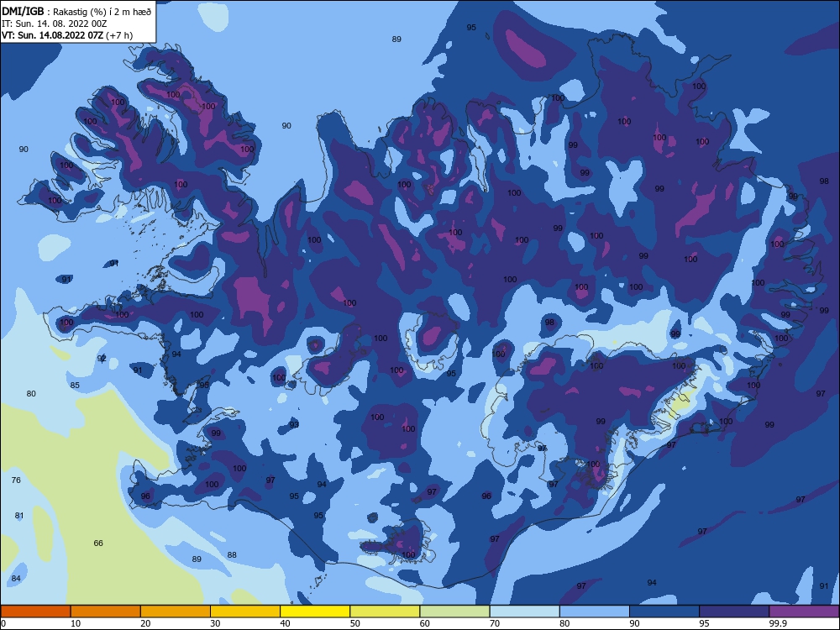The width and height of the screenshot is (840, 630).
Task: Click the humidity value '93' on the map
Action: 294,425
